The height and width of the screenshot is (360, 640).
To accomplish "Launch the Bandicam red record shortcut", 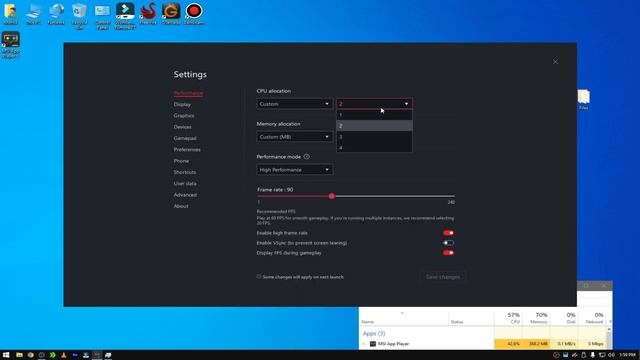I will point(194,14).
